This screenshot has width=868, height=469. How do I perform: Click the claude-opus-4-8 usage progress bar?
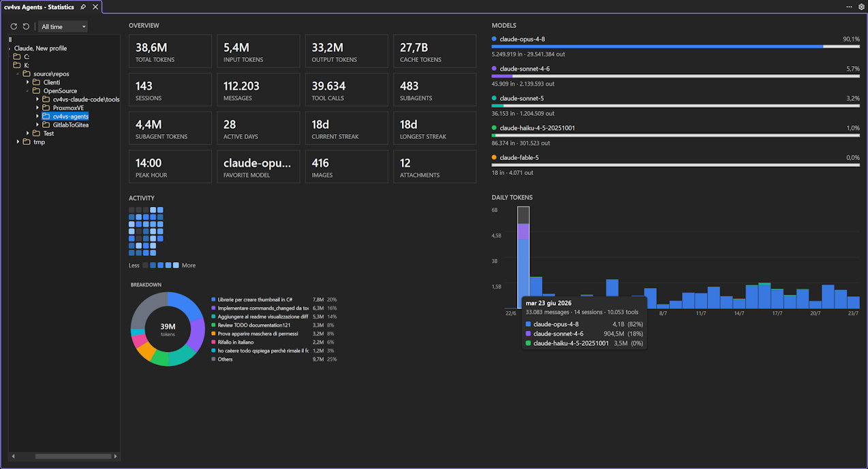click(x=676, y=46)
